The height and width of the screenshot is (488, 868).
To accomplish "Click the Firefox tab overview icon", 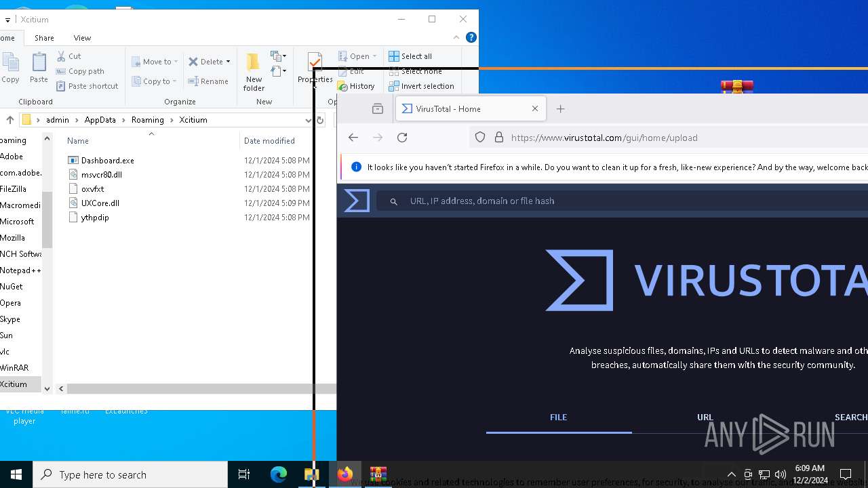I will [x=378, y=108].
